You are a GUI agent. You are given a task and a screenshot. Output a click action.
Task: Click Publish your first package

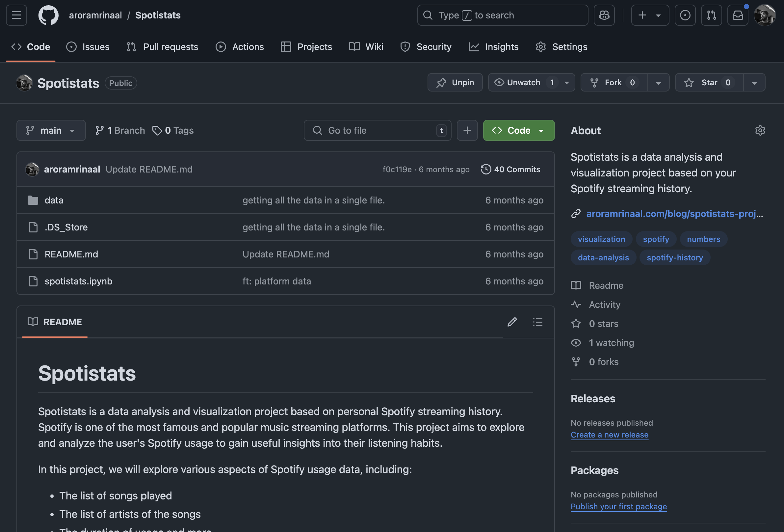(x=618, y=507)
